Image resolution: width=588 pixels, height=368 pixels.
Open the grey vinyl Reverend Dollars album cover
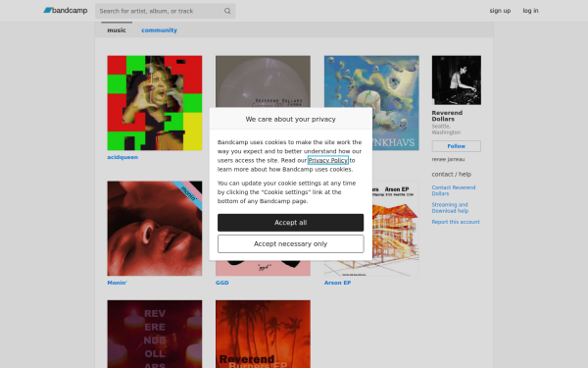tap(263, 81)
